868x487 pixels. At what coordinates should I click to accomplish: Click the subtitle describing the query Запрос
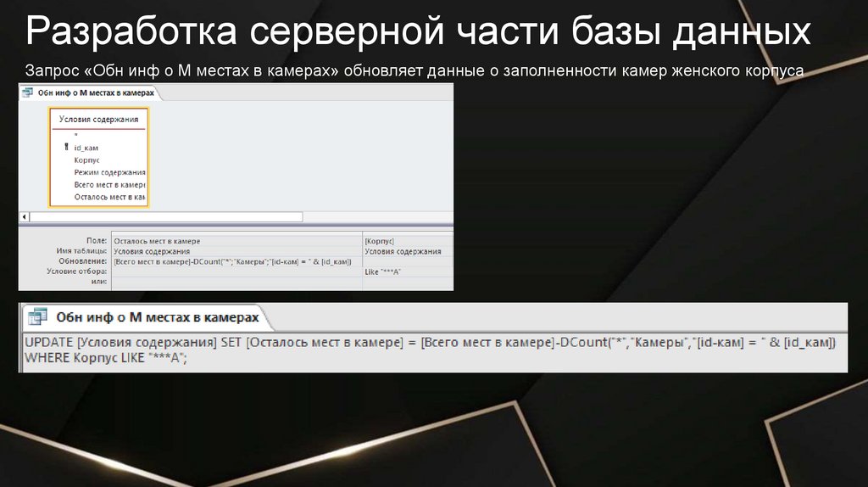(x=414, y=71)
